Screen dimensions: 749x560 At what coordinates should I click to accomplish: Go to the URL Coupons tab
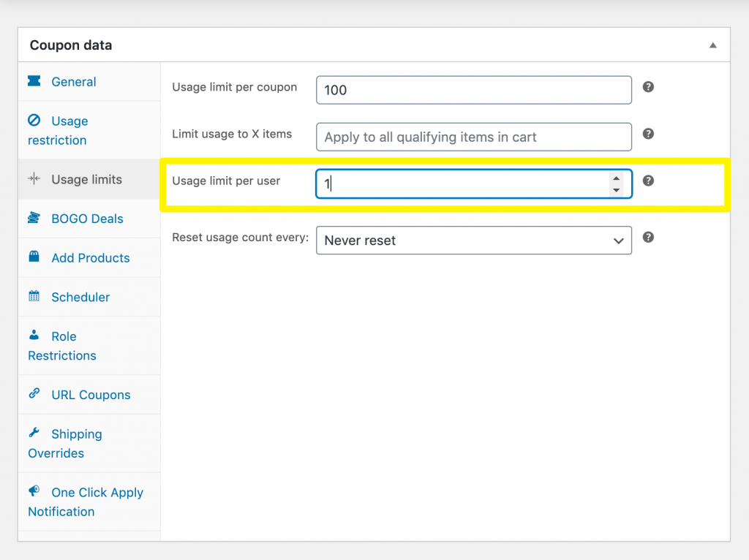(89, 395)
